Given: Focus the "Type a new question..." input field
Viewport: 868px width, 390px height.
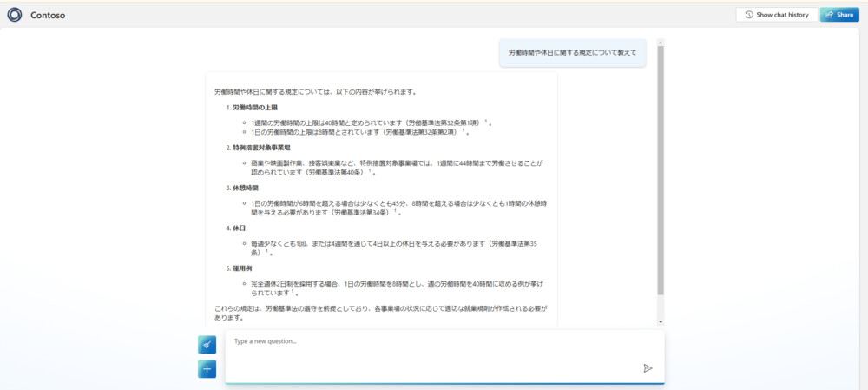Looking at the screenshot, I should tap(444, 356).
